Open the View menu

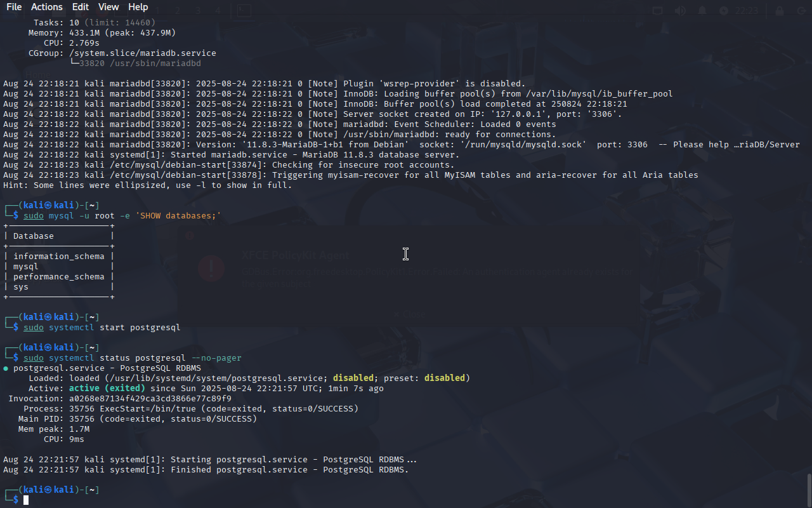pos(108,7)
